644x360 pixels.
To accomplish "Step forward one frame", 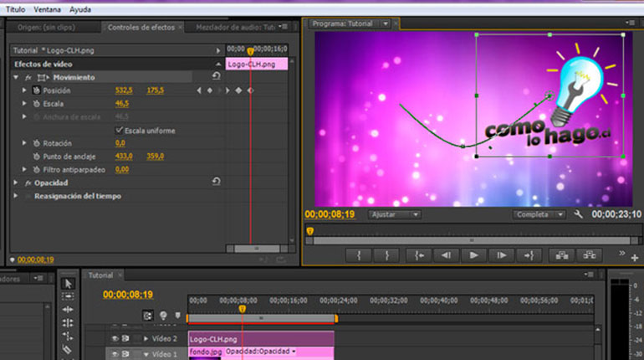I will [501, 255].
